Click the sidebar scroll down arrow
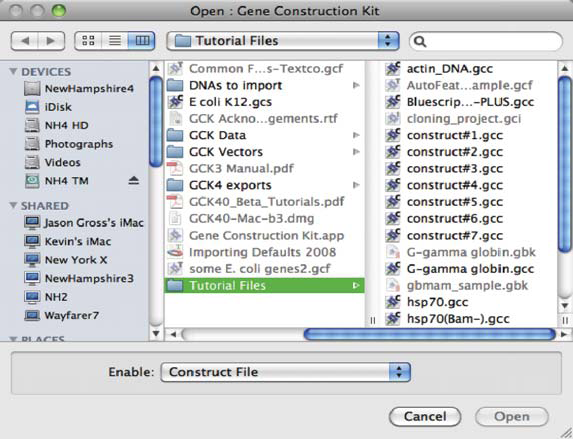Image resolution: width=573 pixels, height=439 pixels. pos(156,333)
